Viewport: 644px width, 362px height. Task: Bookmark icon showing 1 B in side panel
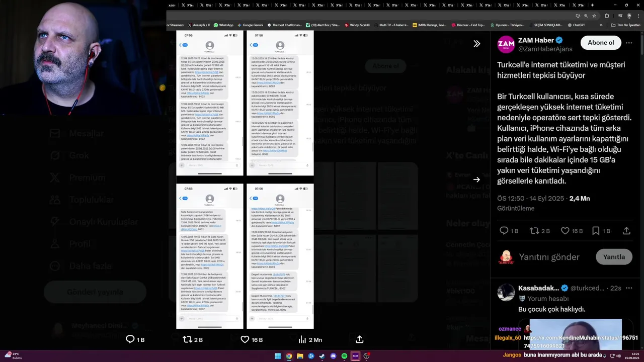tap(601, 231)
